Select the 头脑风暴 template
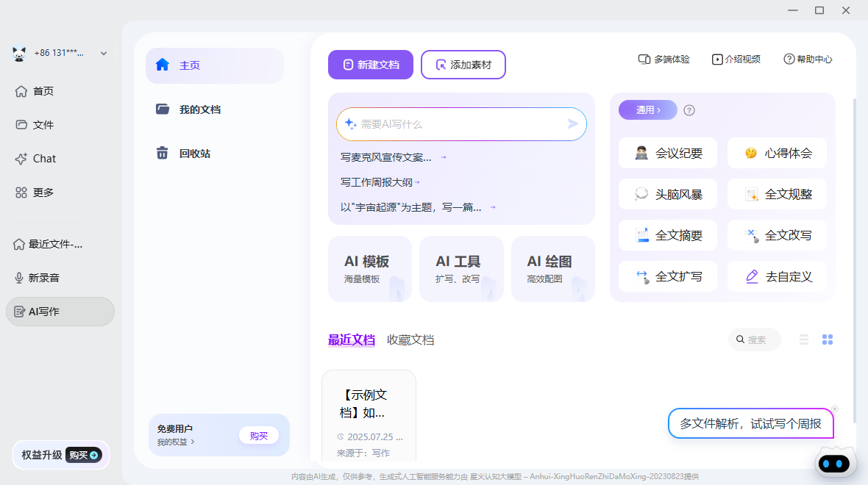 point(668,194)
